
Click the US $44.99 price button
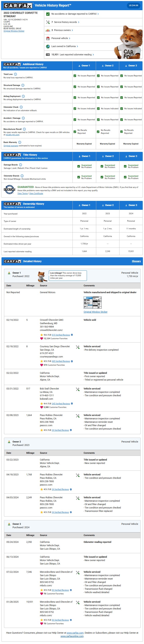pyautogui.click(x=133, y=5)
